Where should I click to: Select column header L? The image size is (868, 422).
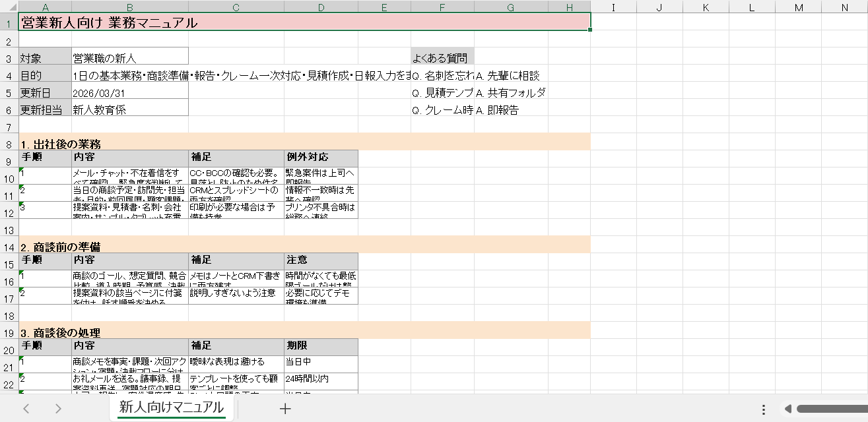point(752,7)
